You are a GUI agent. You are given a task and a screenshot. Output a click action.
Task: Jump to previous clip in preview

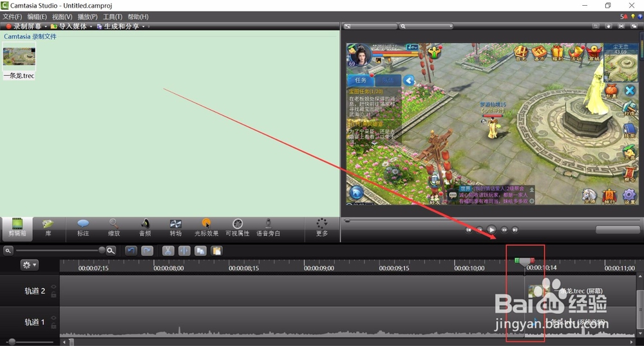pyautogui.click(x=468, y=230)
